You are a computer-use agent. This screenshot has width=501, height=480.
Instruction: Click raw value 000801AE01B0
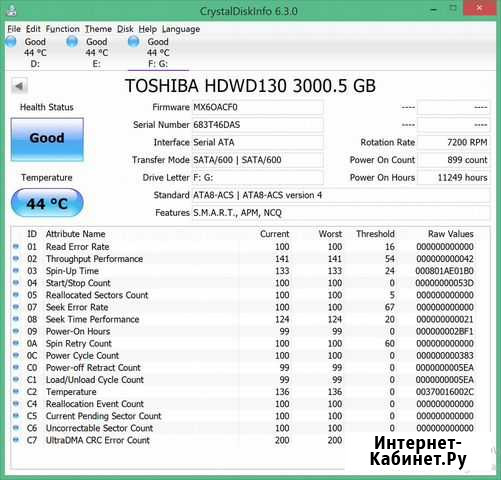coord(444,271)
